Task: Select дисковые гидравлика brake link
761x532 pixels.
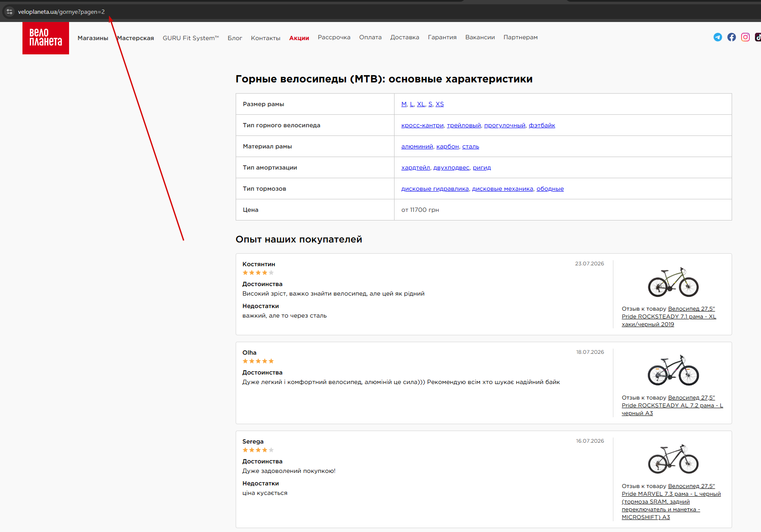Action: tap(435, 189)
